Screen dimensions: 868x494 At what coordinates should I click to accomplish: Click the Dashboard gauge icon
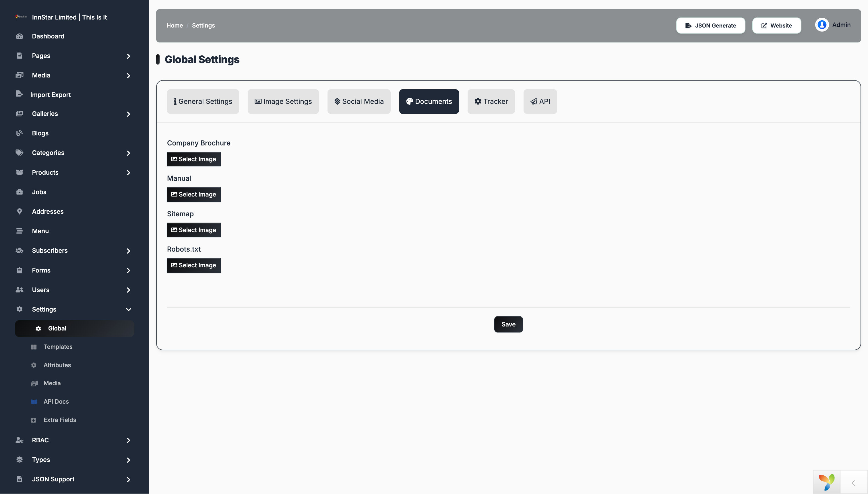19,36
